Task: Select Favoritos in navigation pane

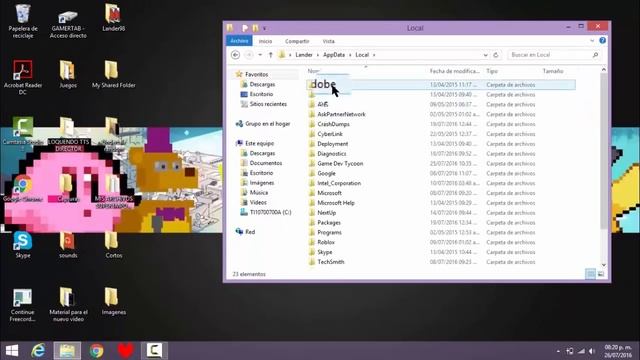Action: 256,74
